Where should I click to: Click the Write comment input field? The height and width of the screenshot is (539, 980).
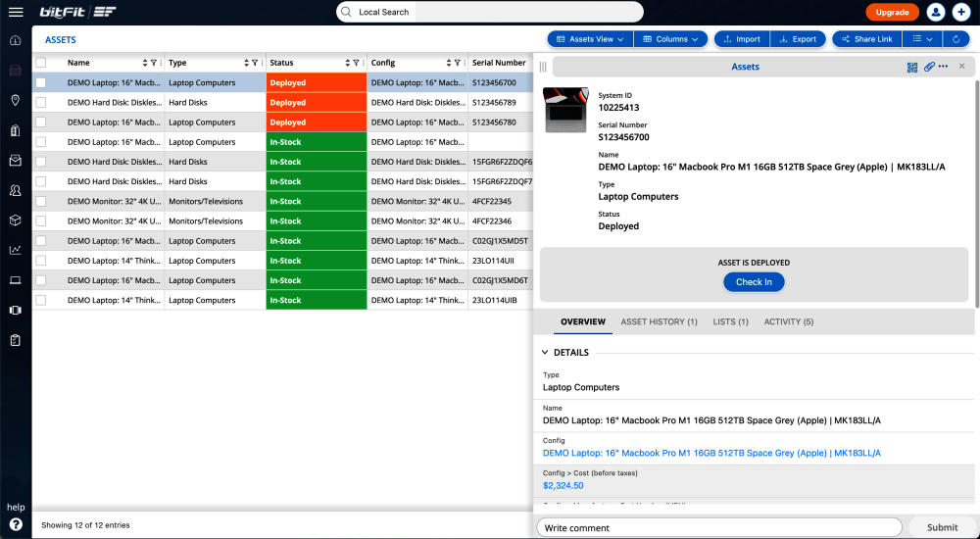718,527
